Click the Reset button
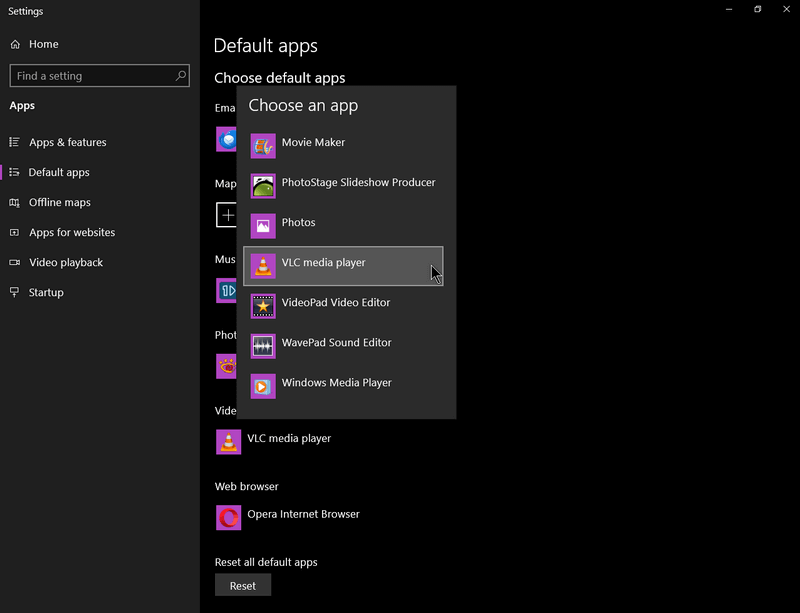This screenshot has width=800, height=613. coord(243,585)
